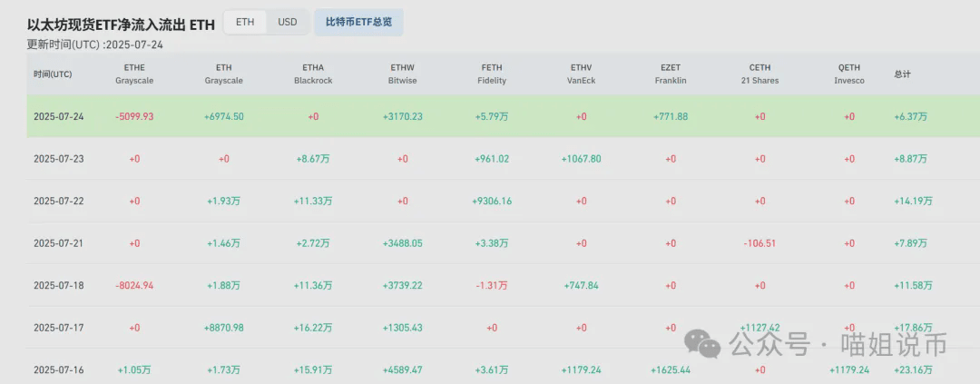Click the +5.79万 FETH value
This screenshot has height=384, width=980.
tap(492, 116)
